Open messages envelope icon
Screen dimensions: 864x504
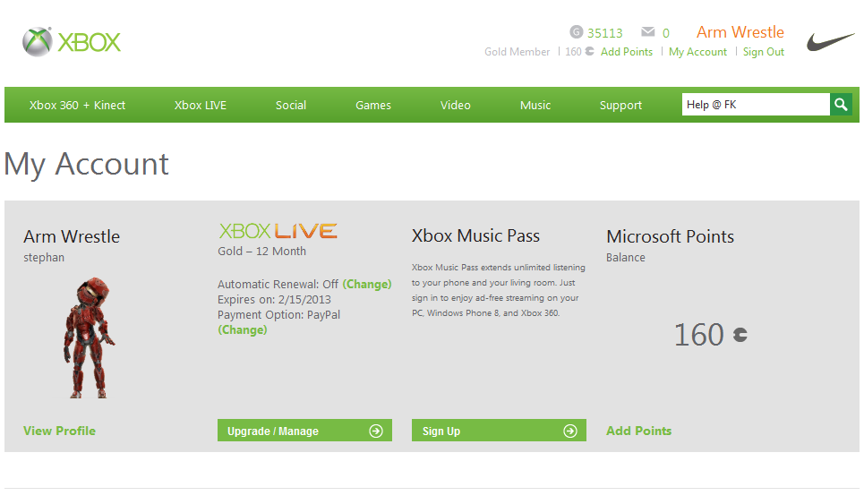pyautogui.click(x=648, y=32)
